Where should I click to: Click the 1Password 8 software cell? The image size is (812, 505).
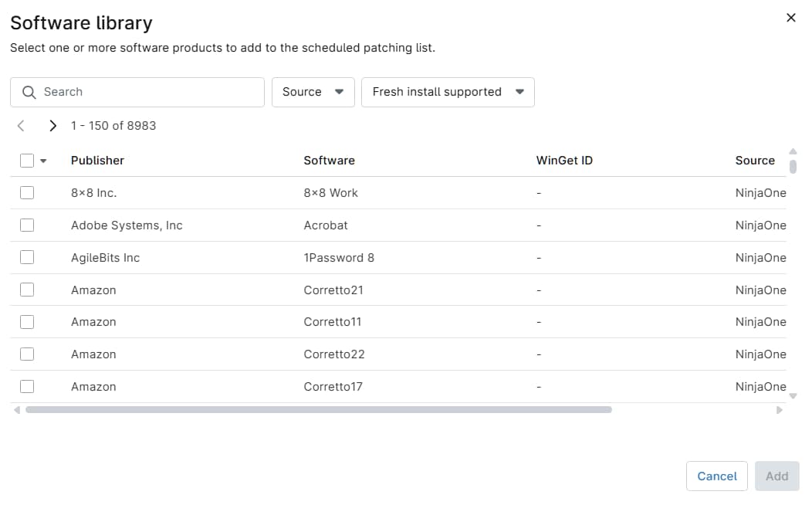(x=339, y=258)
